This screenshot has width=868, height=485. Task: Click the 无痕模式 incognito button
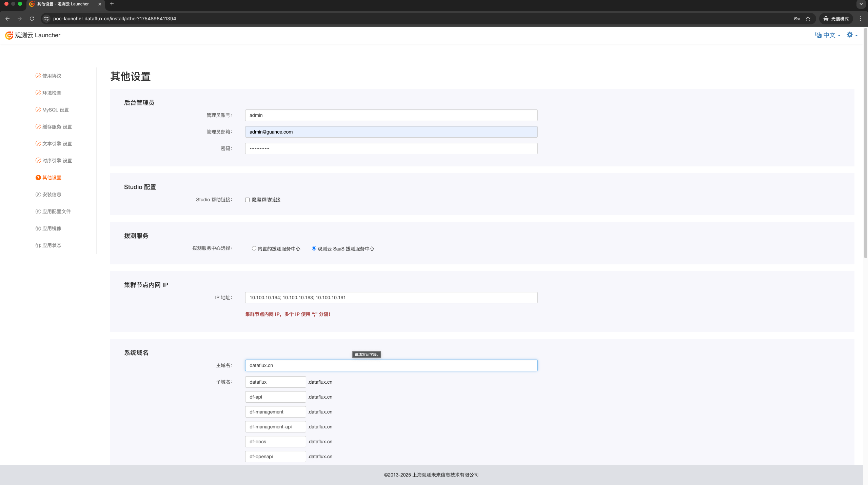pos(836,19)
